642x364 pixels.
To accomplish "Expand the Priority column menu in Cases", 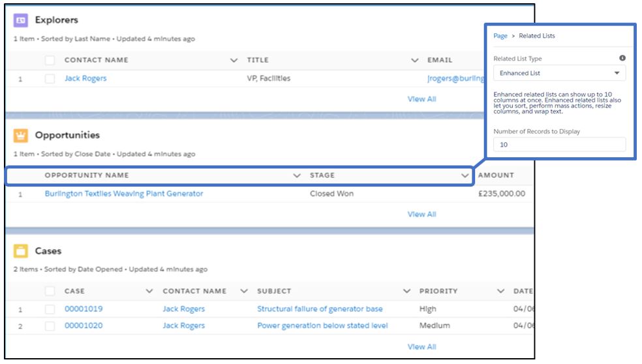I will pyautogui.click(x=500, y=291).
